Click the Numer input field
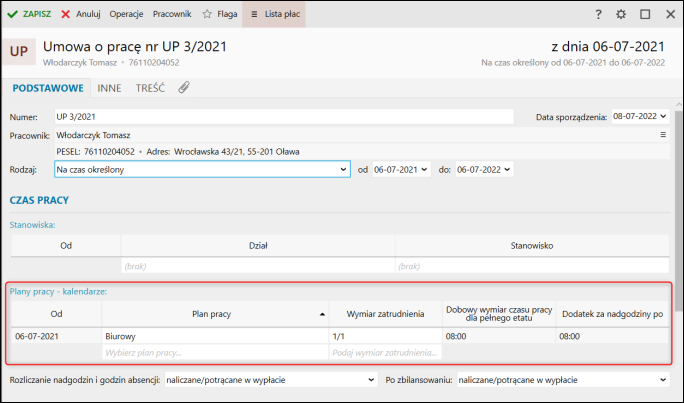Screen dimensions: 684x403 tap(284, 117)
